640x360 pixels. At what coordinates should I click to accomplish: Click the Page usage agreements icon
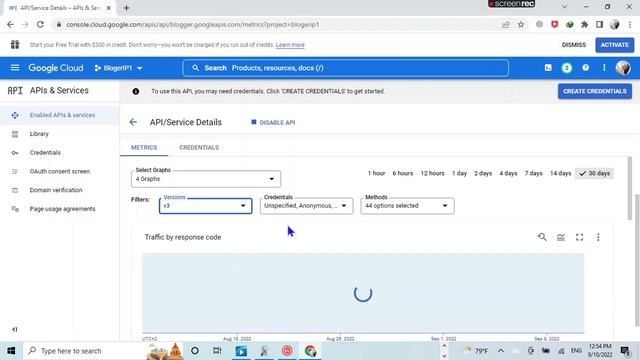click(15, 209)
